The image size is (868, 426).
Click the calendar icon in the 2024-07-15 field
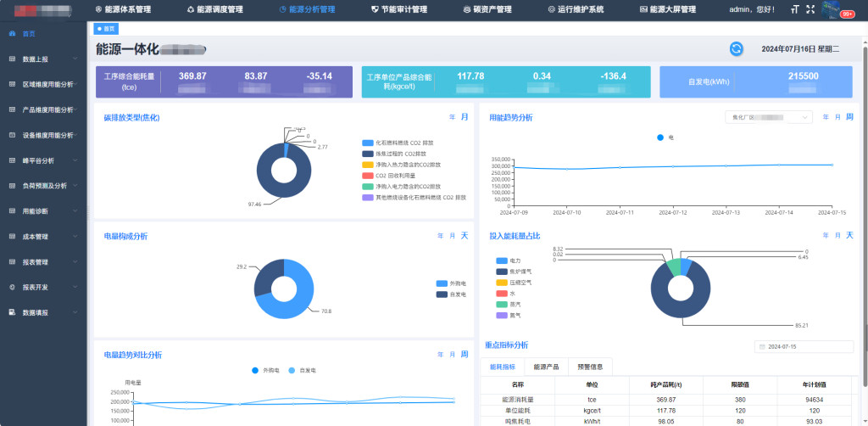point(762,347)
